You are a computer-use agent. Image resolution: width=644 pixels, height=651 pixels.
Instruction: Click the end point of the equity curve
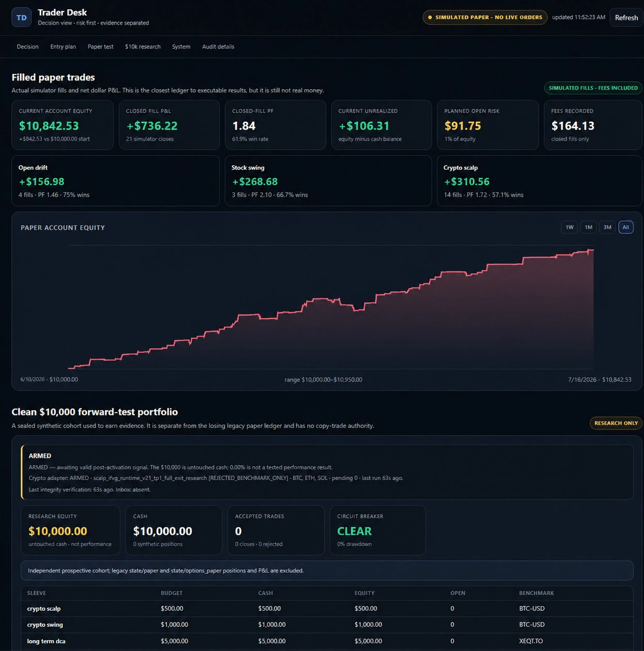tap(593, 250)
